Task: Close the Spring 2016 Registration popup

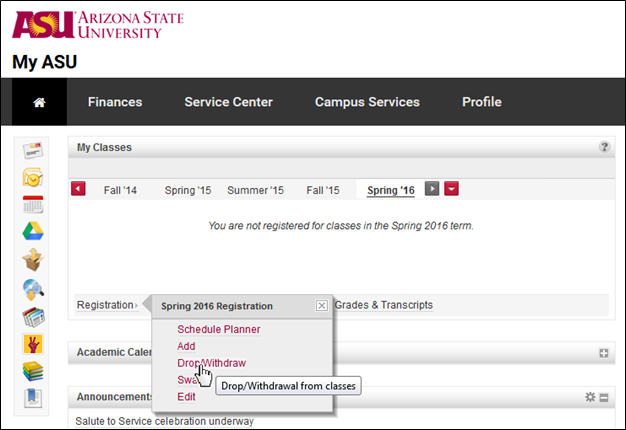Action: pyautogui.click(x=322, y=306)
